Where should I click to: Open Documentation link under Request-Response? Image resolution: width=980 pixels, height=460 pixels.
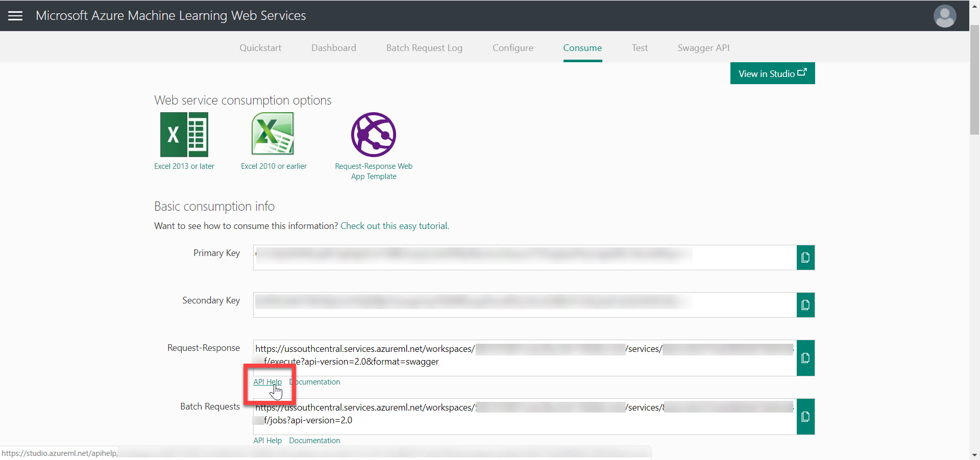click(314, 382)
